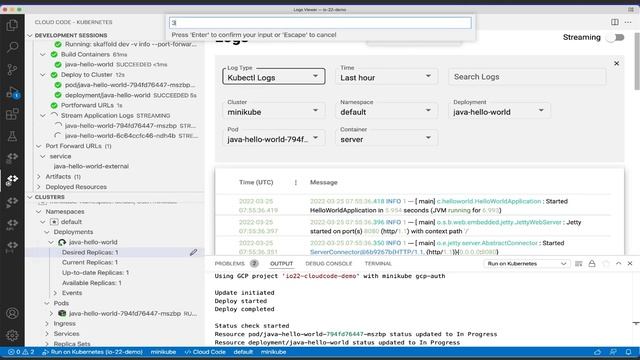Open the Time Last hour dropdown
Image resolution: width=640 pixels, height=360 pixels.
387,76
